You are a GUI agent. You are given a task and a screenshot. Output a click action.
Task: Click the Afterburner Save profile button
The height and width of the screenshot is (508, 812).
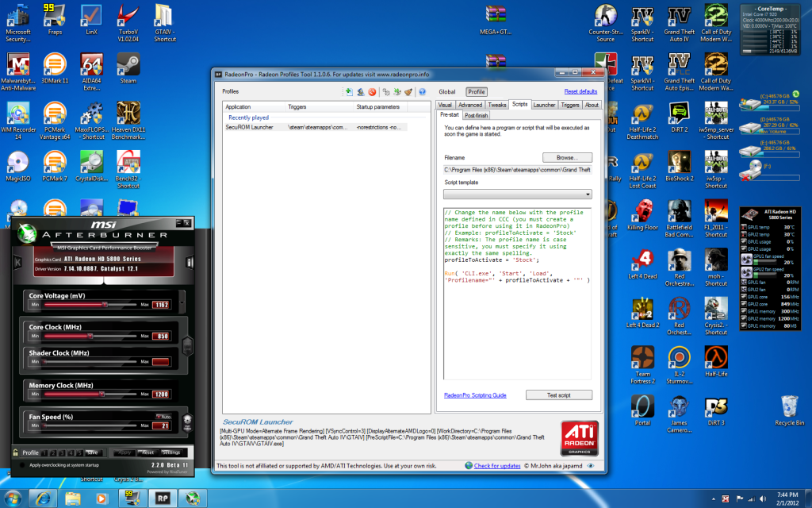point(92,452)
